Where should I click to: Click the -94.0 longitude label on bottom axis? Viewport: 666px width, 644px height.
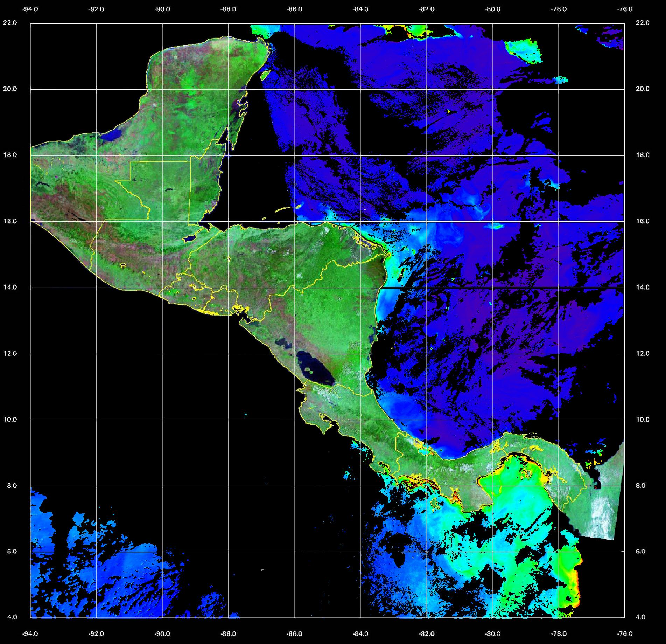point(30,633)
